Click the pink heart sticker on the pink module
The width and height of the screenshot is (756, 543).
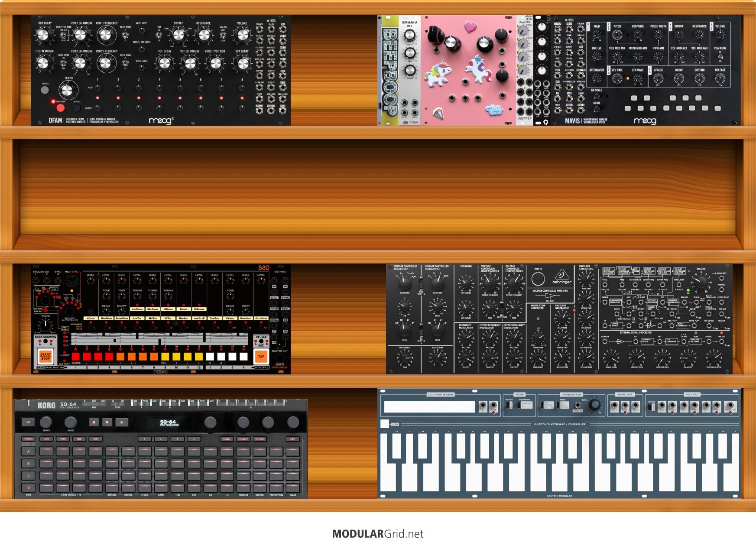pos(470,27)
